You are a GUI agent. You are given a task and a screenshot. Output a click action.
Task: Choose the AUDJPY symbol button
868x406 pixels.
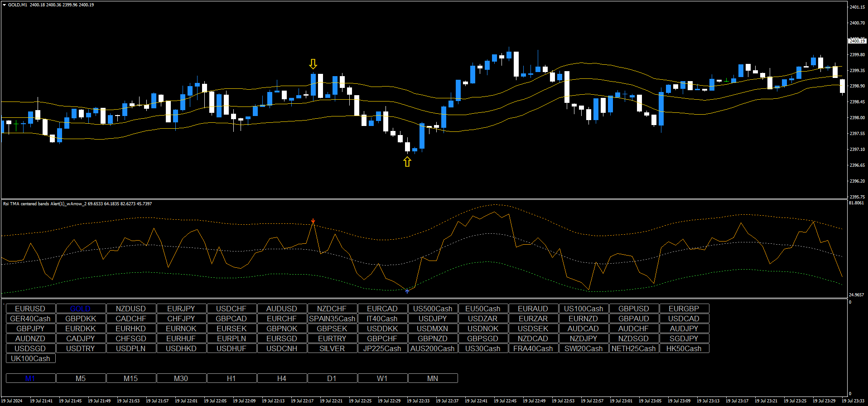[x=684, y=329]
